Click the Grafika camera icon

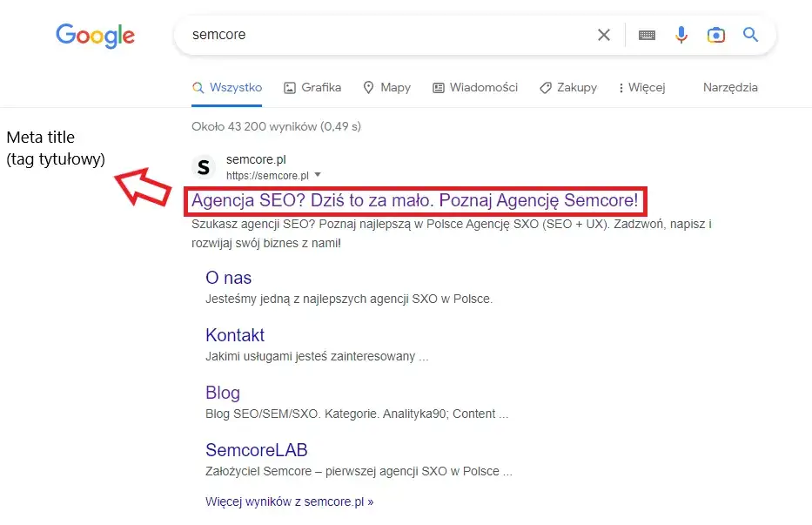288,87
